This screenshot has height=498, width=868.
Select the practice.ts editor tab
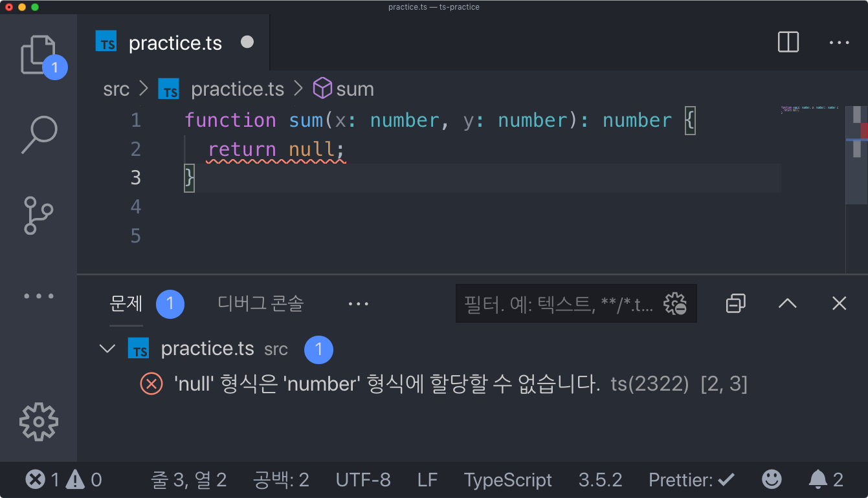pos(175,43)
